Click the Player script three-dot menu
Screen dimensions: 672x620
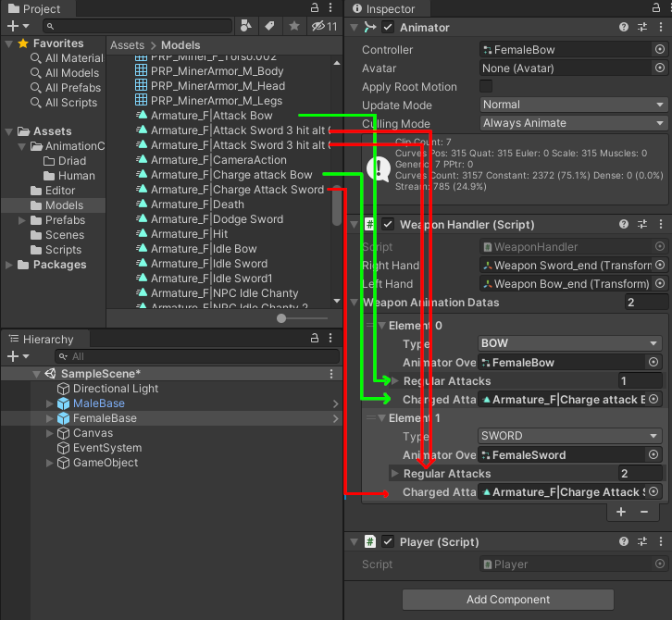point(659,541)
